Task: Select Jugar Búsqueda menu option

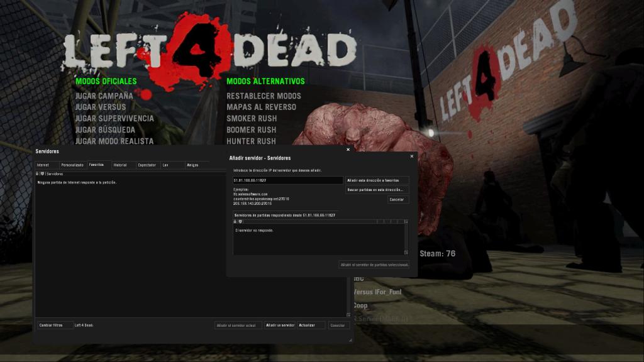Action: pos(105,129)
